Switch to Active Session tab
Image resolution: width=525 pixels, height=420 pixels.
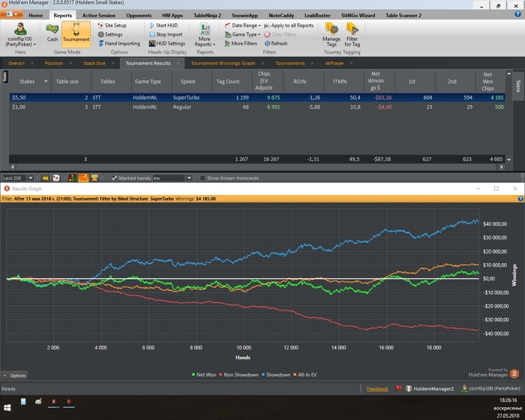[99, 16]
